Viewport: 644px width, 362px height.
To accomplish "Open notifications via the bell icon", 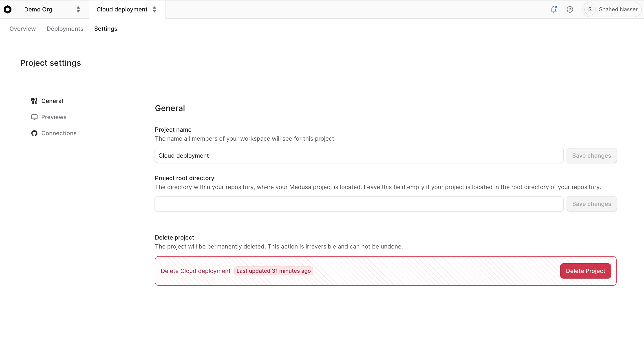I will pos(554,9).
